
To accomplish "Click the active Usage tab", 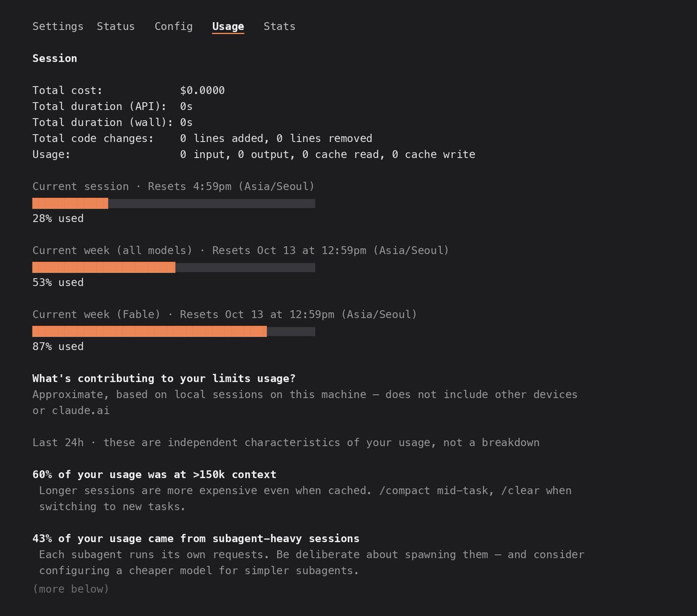I will pos(228,26).
